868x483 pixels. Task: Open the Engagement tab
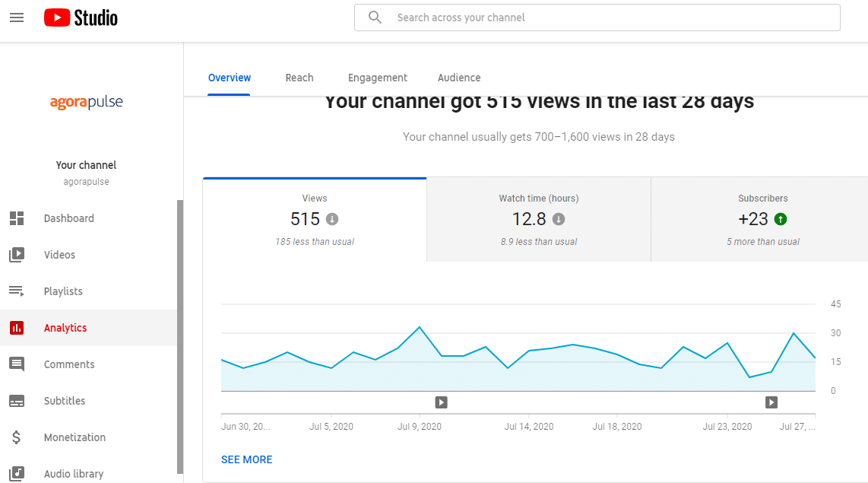(x=378, y=78)
